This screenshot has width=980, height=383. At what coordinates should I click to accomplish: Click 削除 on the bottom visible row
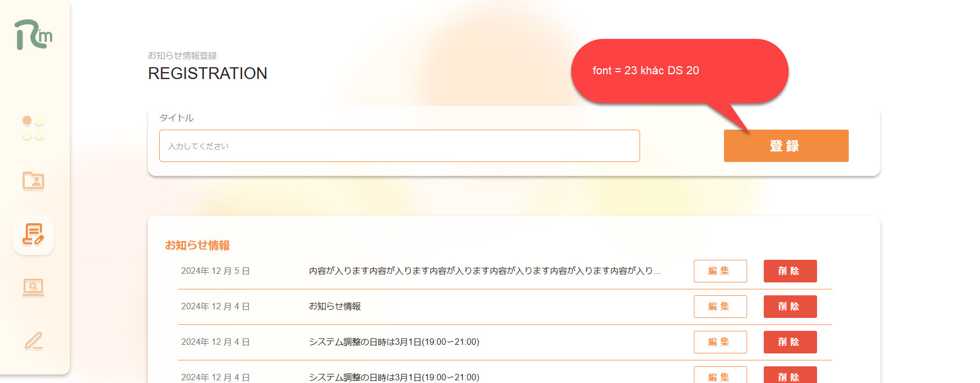790,375
